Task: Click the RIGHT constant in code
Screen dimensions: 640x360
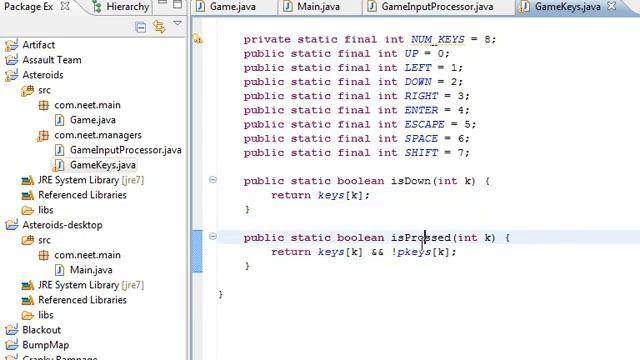Action: coord(421,96)
